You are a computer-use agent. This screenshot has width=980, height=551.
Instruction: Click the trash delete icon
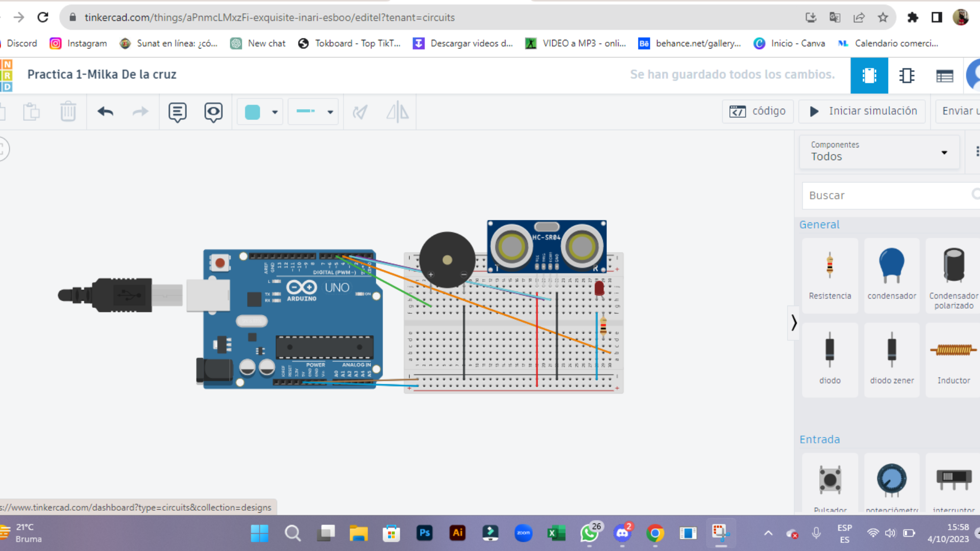(68, 111)
